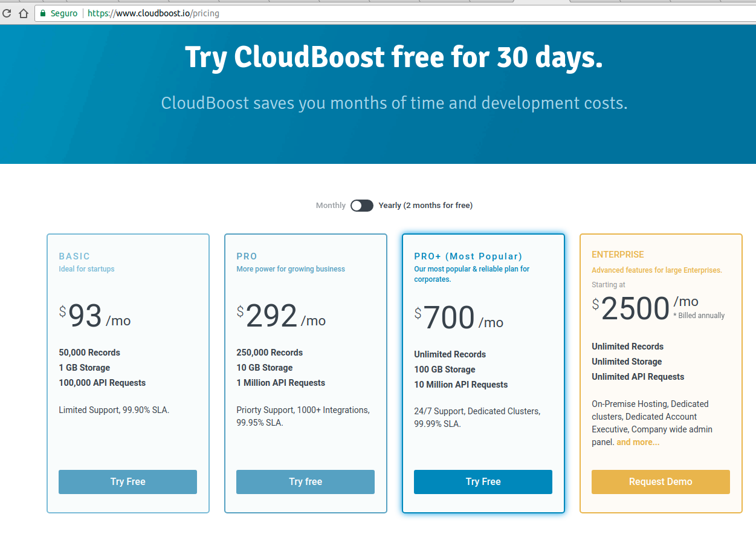Viewport: 756px width, 537px height.
Task: Click 'CloudBoost saves you months' subheading
Action: 394,103
